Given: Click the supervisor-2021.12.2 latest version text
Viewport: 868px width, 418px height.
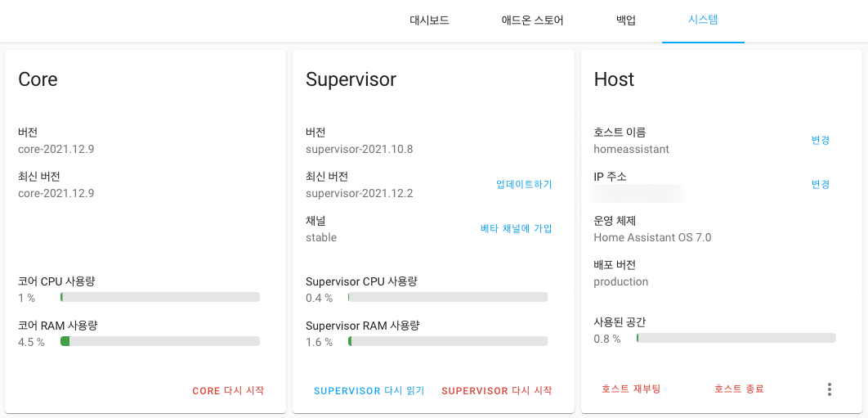Looking at the screenshot, I should point(360,194).
